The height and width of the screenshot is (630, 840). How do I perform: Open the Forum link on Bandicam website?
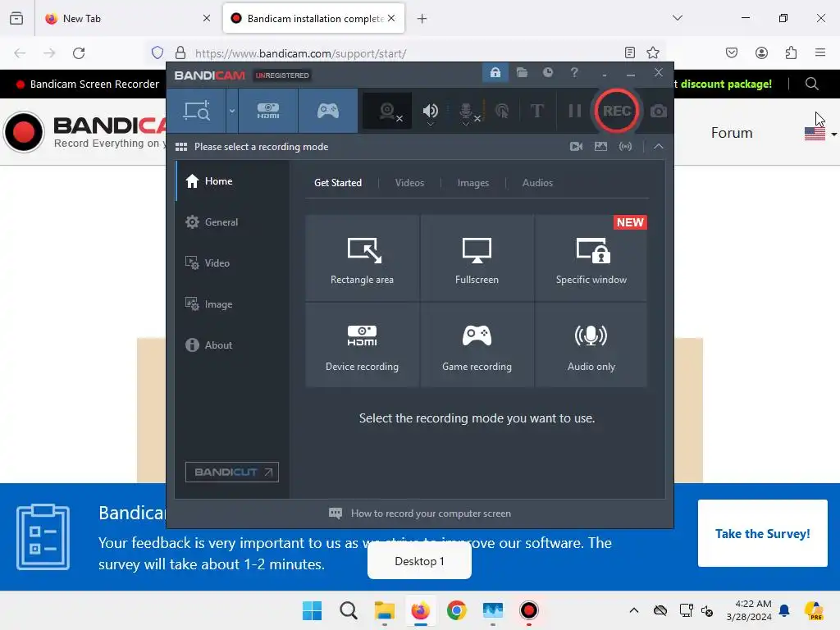tap(731, 133)
